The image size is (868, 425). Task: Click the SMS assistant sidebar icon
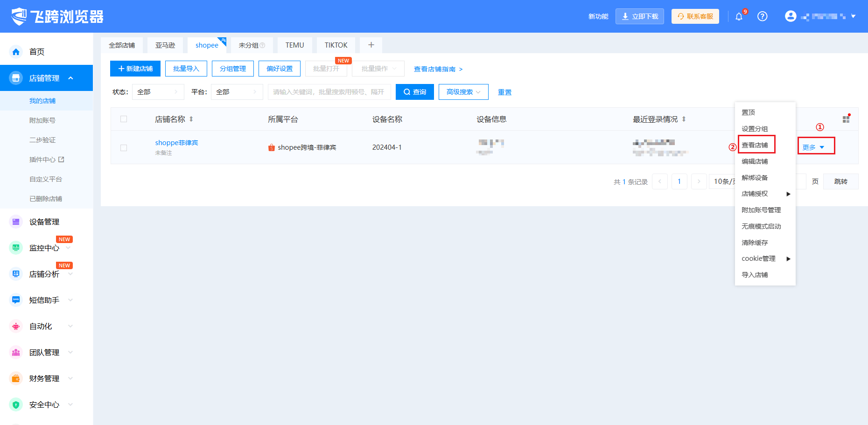16,300
